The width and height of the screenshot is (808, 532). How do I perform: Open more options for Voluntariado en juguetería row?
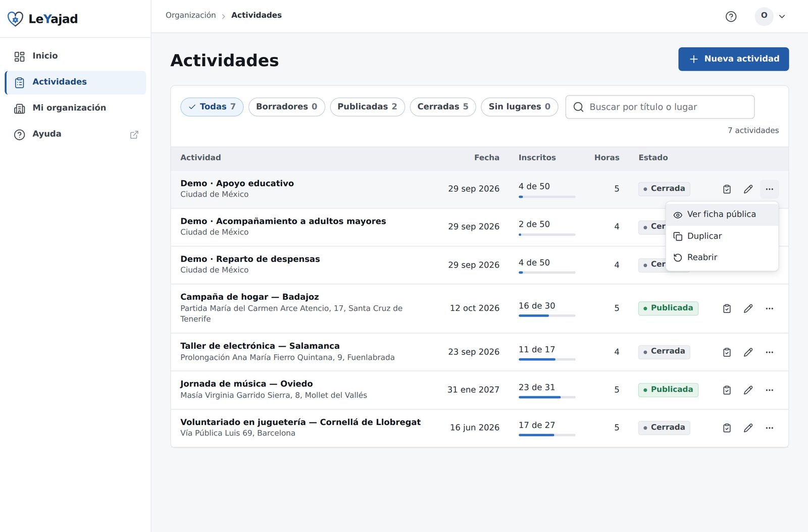pyautogui.click(x=769, y=428)
